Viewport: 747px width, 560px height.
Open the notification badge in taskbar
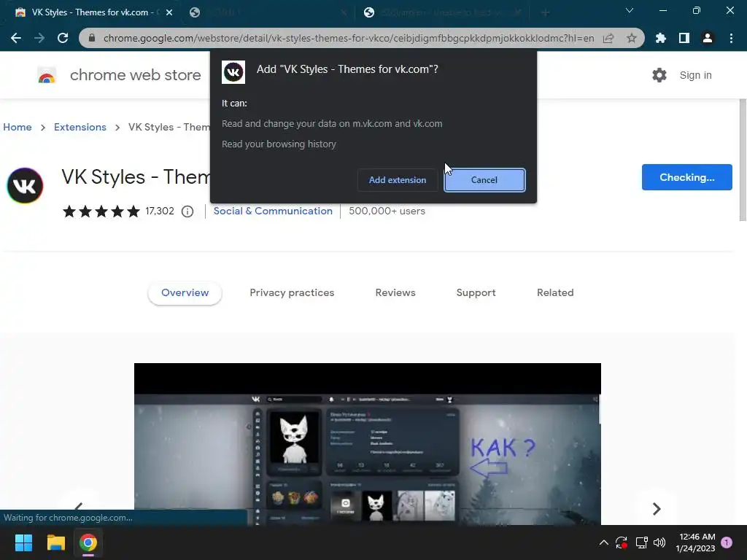click(x=727, y=542)
